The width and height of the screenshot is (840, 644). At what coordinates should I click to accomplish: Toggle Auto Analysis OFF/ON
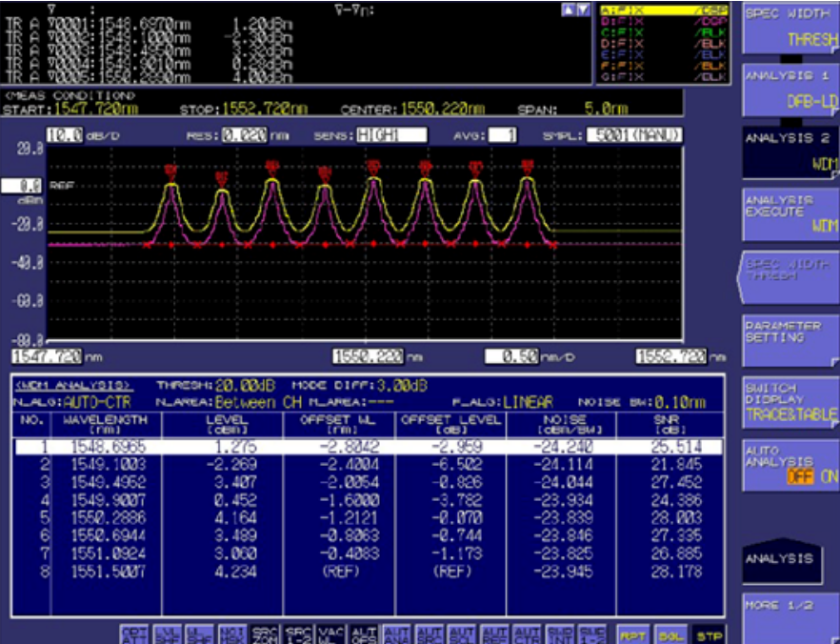pos(790,465)
